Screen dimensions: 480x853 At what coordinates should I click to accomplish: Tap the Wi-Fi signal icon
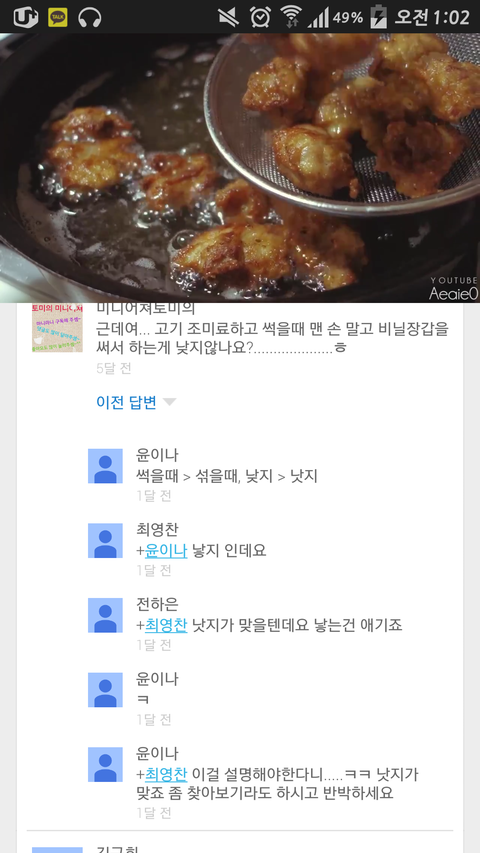[x=292, y=17]
